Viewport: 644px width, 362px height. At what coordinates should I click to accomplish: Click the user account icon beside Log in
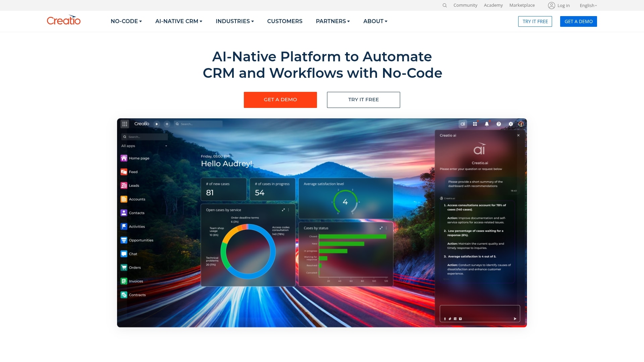click(x=551, y=5)
